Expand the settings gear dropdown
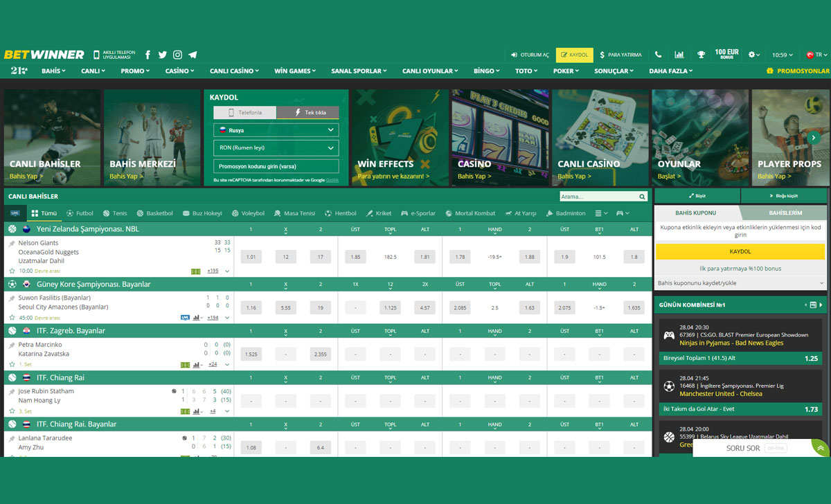This screenshot has height=504, width=831. click(x=753, y=55)
